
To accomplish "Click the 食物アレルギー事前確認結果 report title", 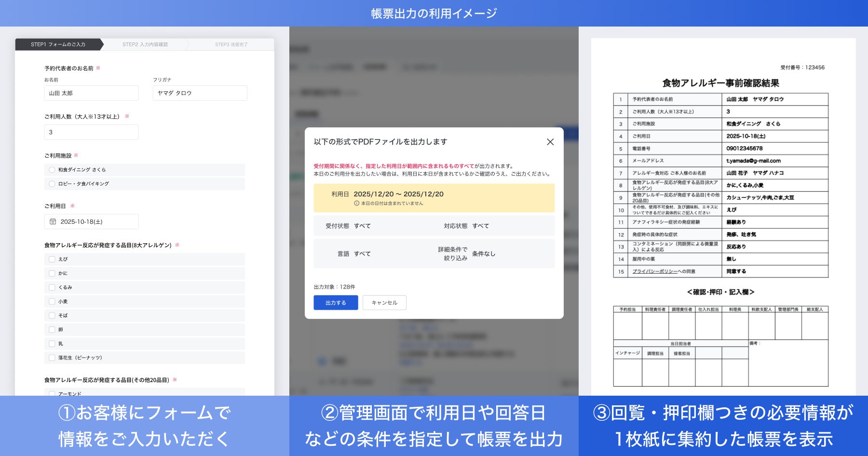I will (x=720, y=83).
